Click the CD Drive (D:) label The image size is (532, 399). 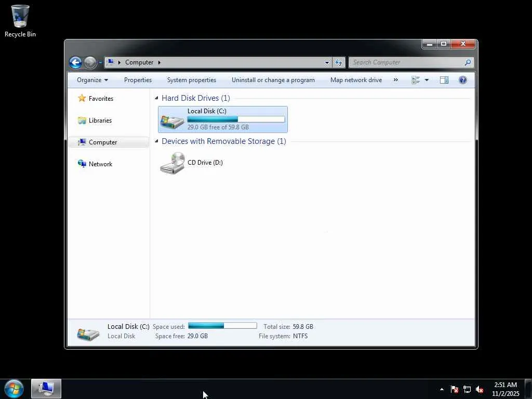click(x=205, y=163)
